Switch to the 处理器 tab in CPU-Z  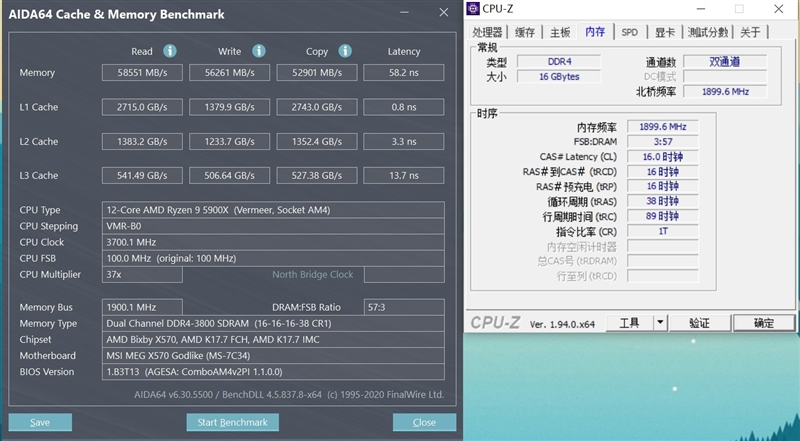pos(487,32)
